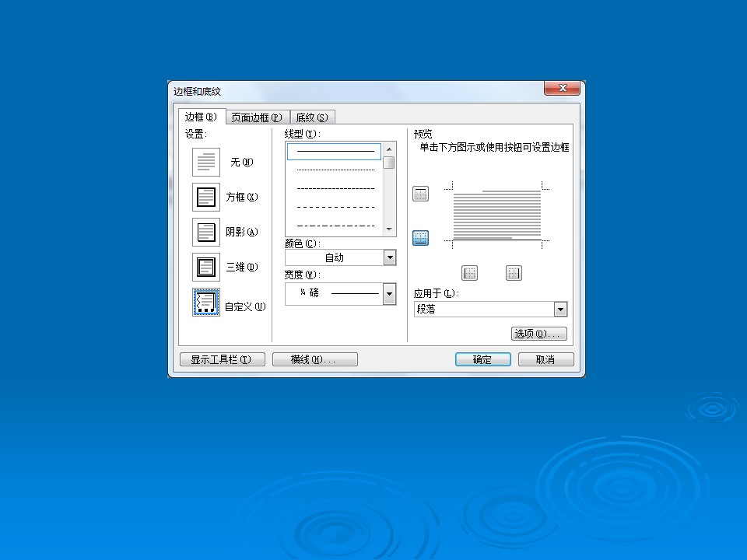Select the 方框 (Box) border setting icon

(205, 197)
